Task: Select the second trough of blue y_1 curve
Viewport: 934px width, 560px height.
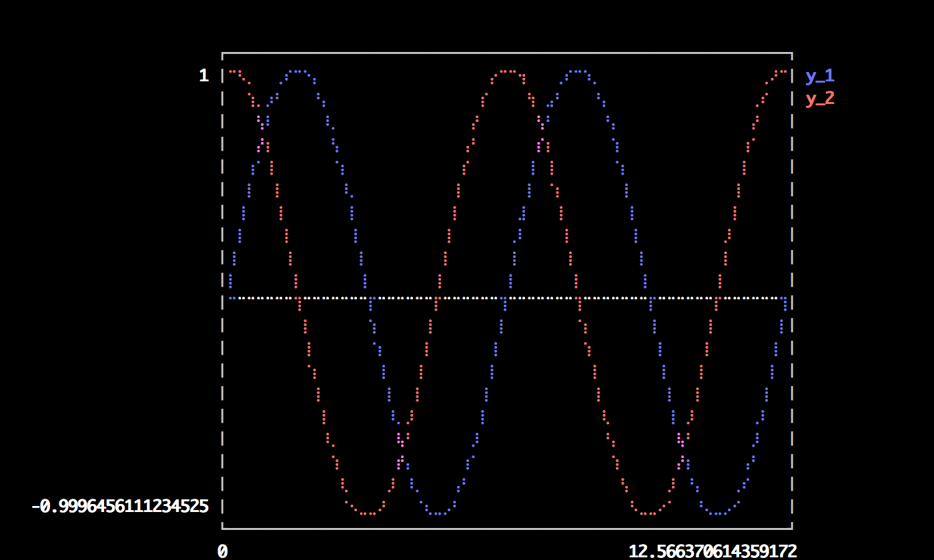Action: click(718, 513)
